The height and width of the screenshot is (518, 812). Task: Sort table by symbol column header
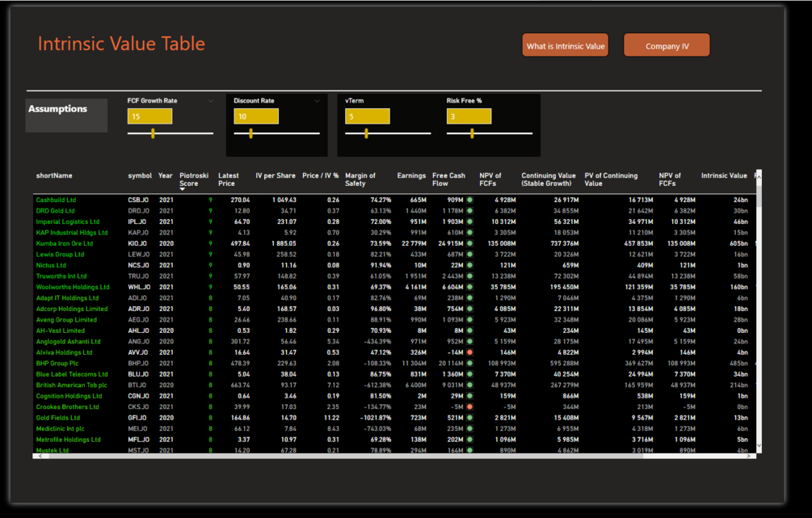140,175
